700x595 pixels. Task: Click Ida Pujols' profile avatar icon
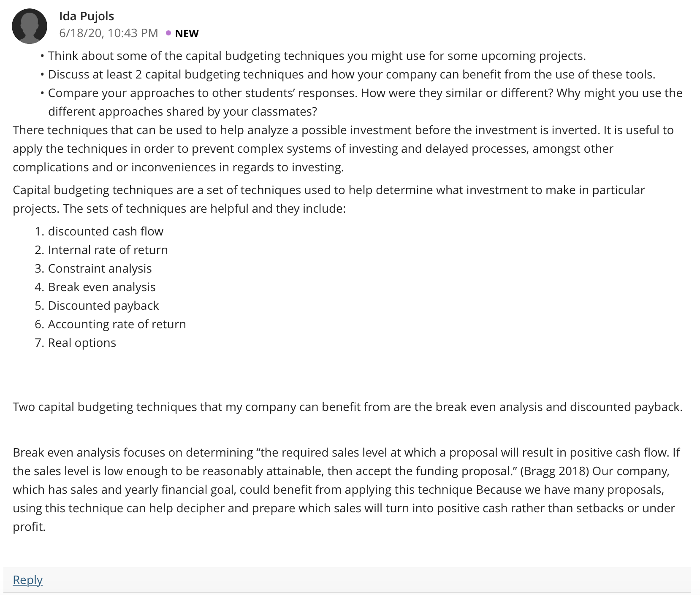30,26
